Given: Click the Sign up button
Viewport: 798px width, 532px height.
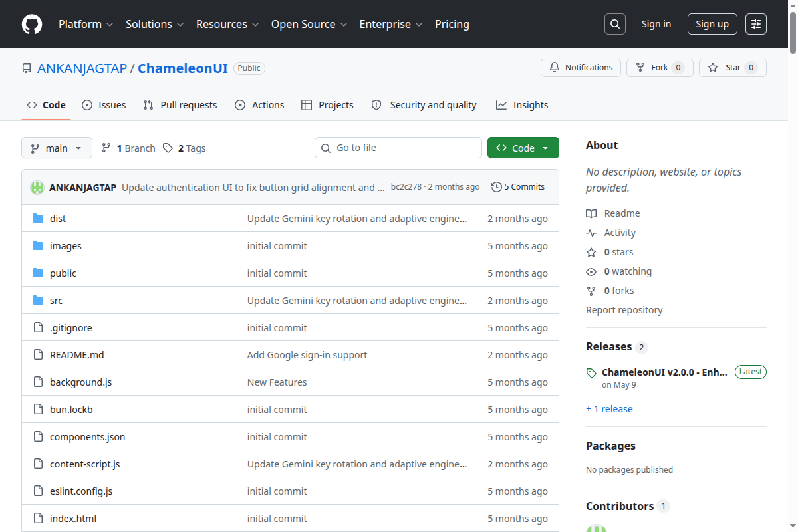Looking at the screenshot, I should (x=712, y=24).
